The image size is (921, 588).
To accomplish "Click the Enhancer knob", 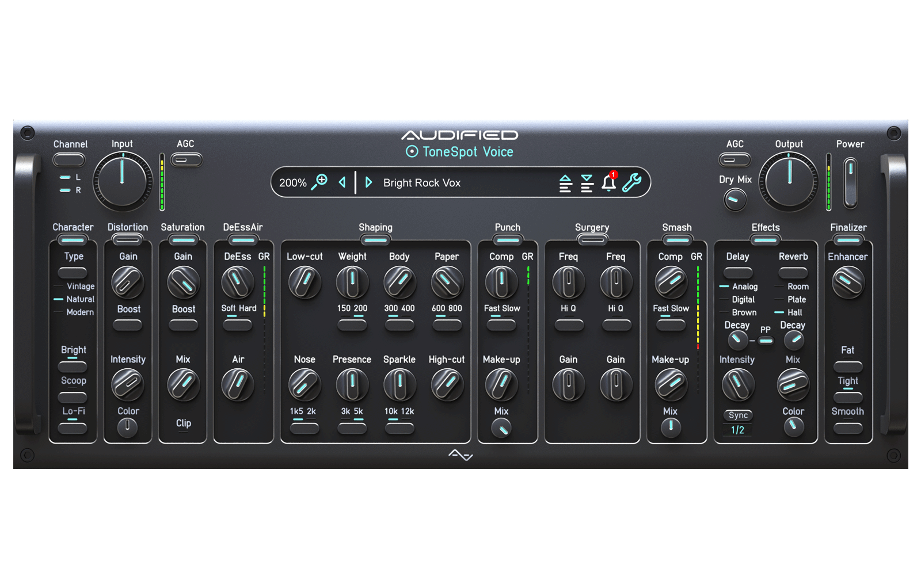I will pyautogui.click(x=848, y=282).
